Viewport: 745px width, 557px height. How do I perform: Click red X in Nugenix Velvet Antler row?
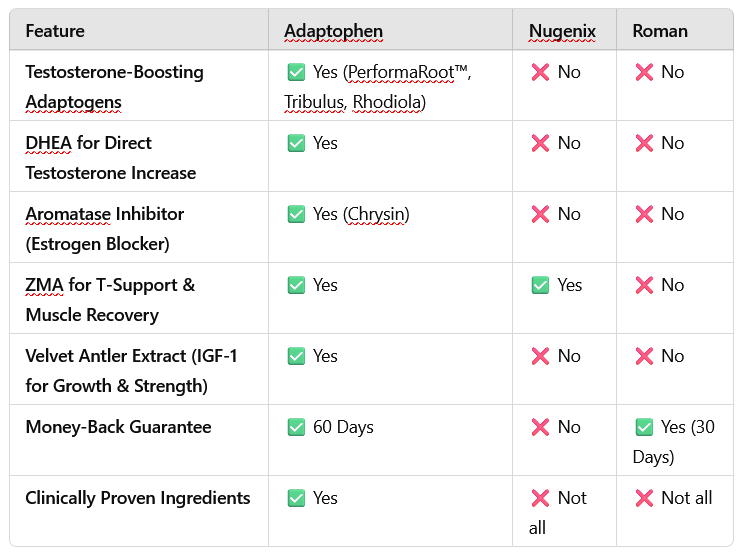(540, 356)
